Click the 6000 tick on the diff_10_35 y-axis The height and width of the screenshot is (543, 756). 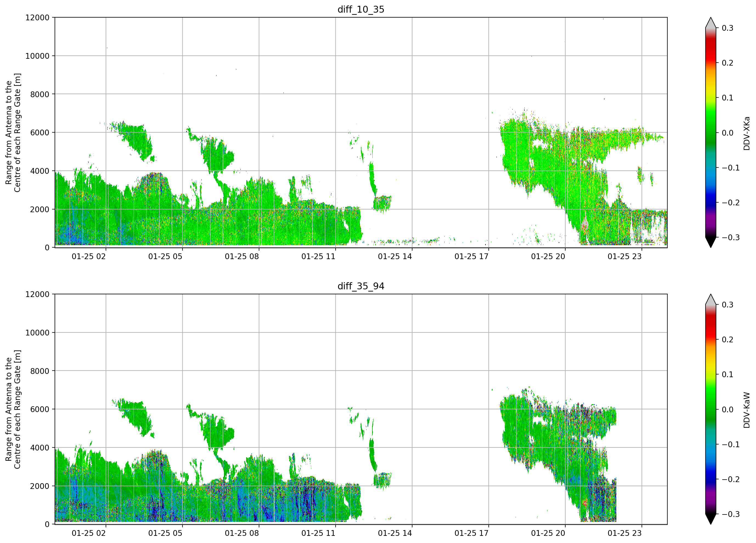(40, 132)
